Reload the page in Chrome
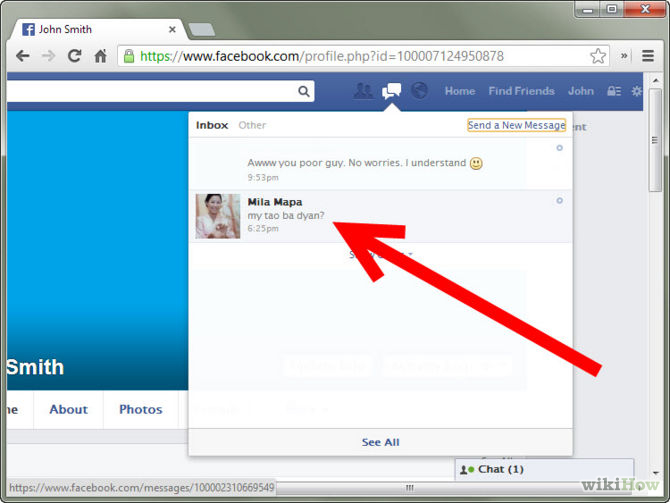 (x=74, y=56)
